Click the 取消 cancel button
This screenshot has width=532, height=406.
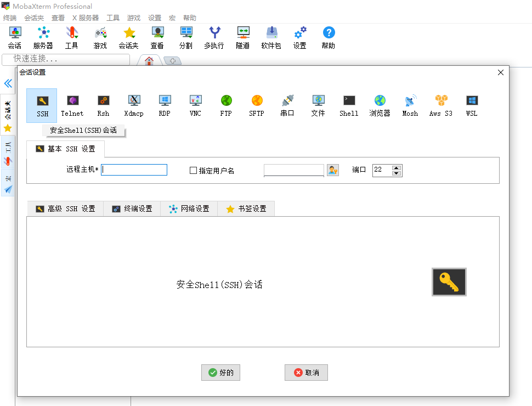pyautogui.click(x=306, y=373)
